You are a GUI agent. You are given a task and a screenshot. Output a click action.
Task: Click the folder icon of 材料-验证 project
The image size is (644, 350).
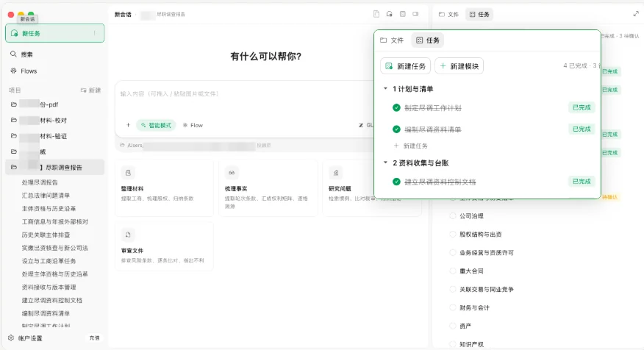pos(13,135)
